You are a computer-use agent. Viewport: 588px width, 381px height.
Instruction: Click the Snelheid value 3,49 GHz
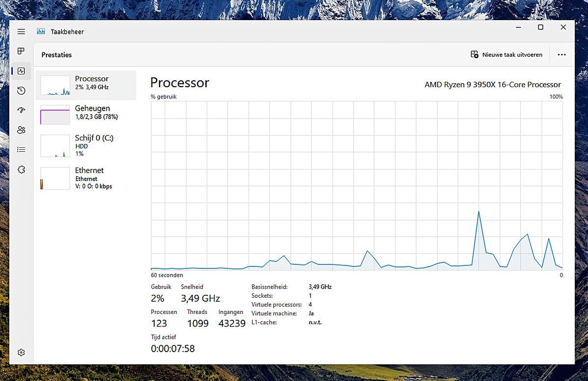(200, 298)
